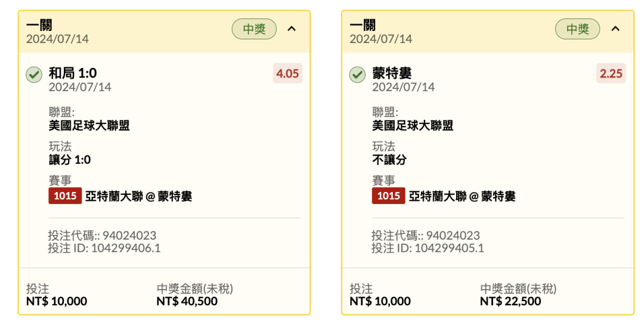The image size is (644, 328).
Task: Click 讓分 1:0 play type text
Action: [x=70, y=160]
